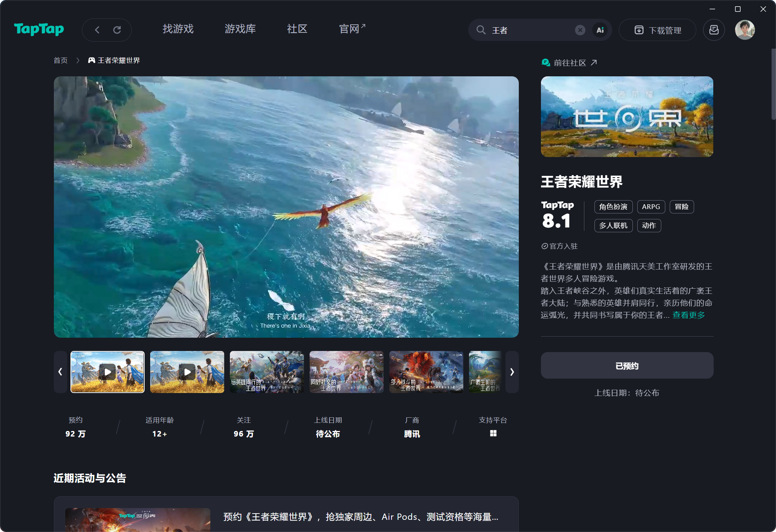
Task: Click the 冒险 tag
Action: [x=682, y=207]
